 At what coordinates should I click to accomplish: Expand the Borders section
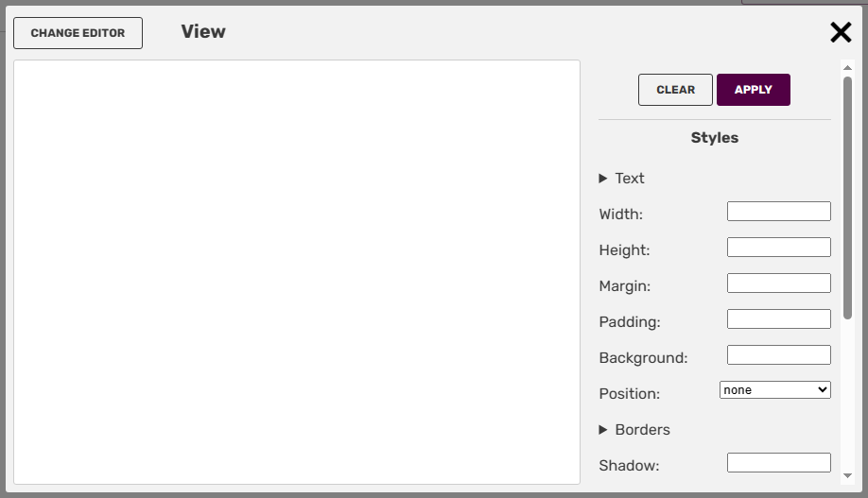click(x=634, y=430)
